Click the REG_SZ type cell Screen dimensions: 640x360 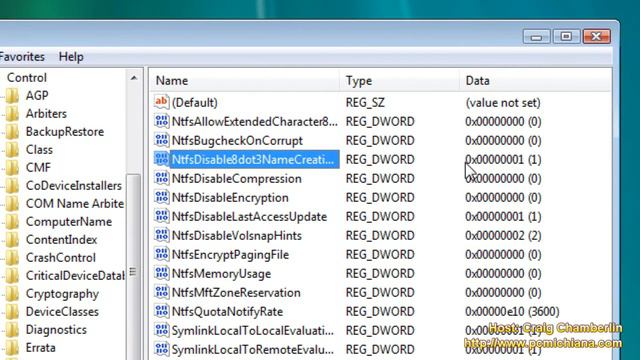click(365, 102)
